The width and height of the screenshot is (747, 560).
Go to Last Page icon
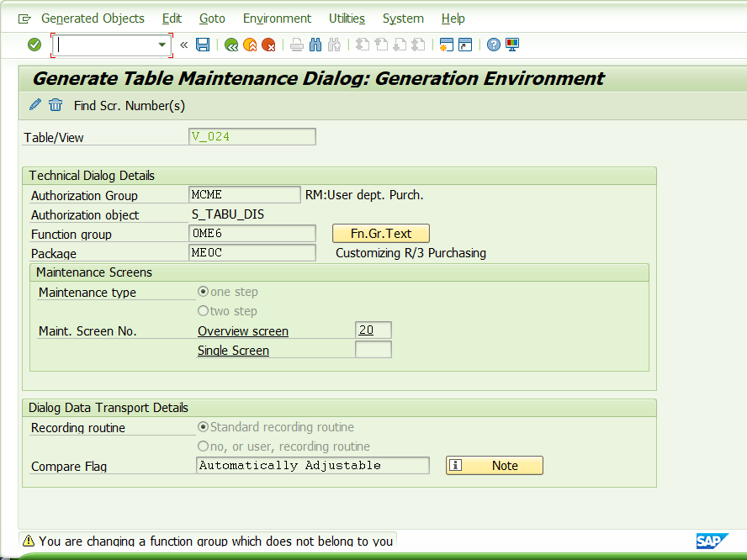coord(418,45)
